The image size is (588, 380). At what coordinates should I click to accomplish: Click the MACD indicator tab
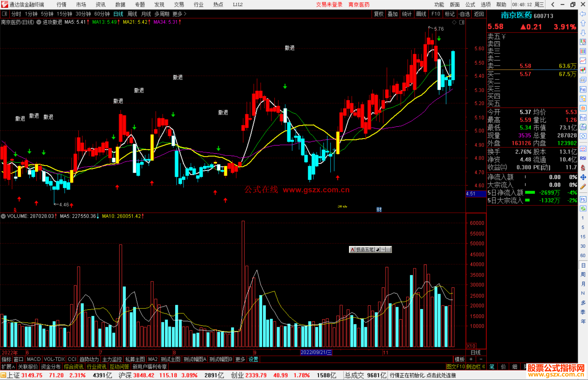pyautogui.click(x=34, y=359)
